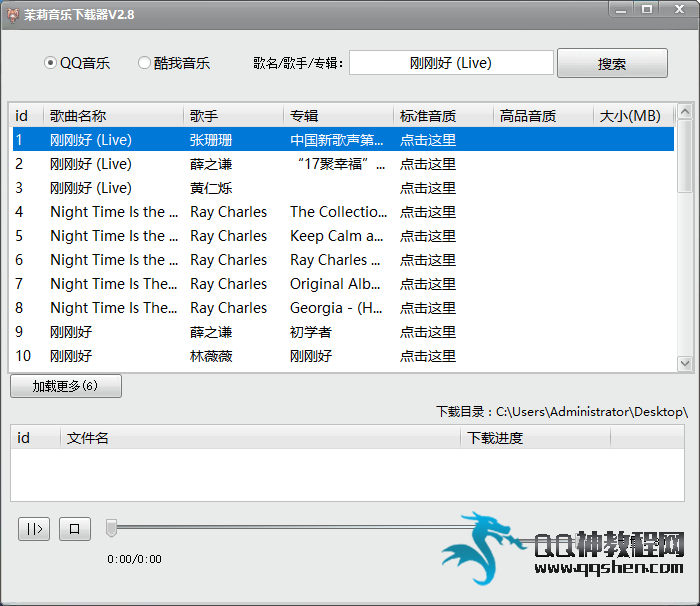Click 点击这里 link in row 8
The image size is (700, 606).
[x=428, y=308]
